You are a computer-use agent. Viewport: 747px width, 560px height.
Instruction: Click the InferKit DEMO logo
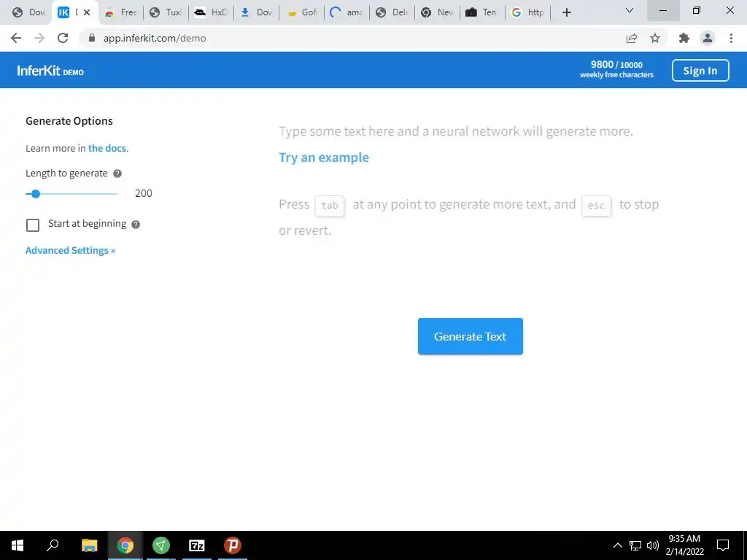point(50,71)
